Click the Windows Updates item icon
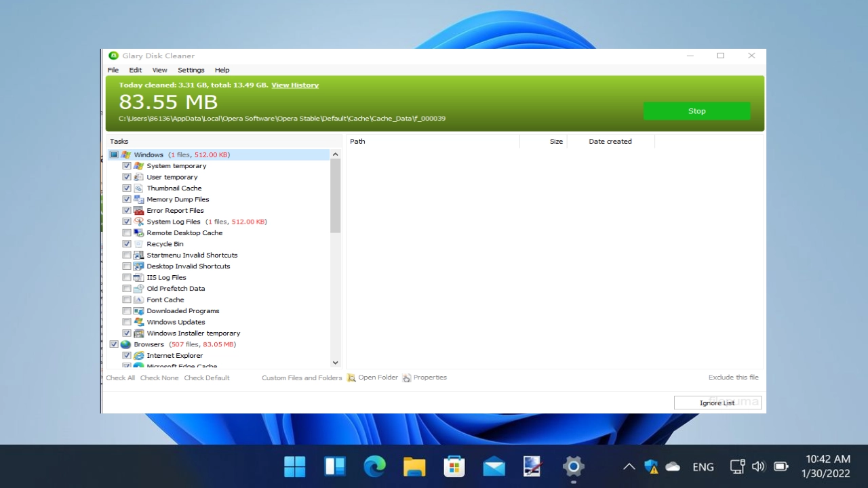868x488 pixels. coord(139,322)
